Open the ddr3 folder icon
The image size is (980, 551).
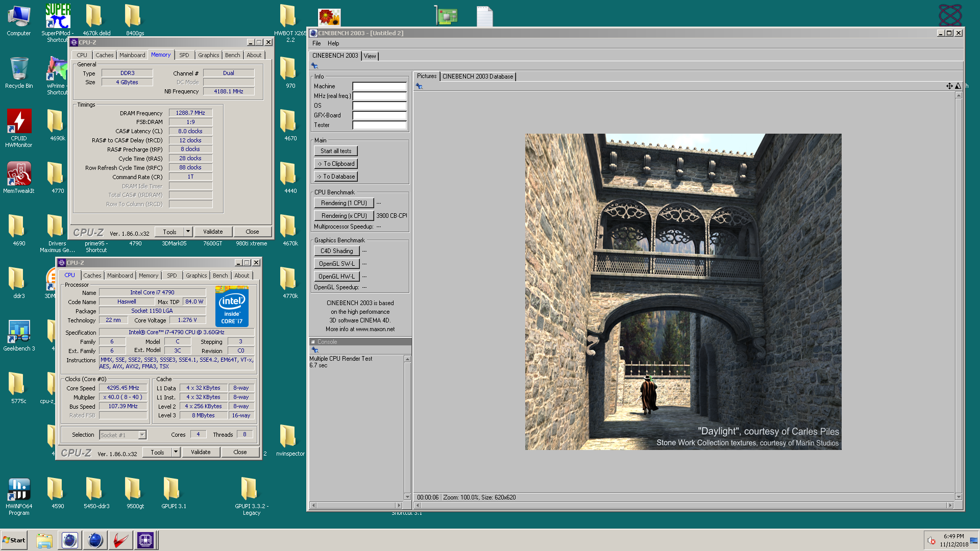[x=19, y=282]
